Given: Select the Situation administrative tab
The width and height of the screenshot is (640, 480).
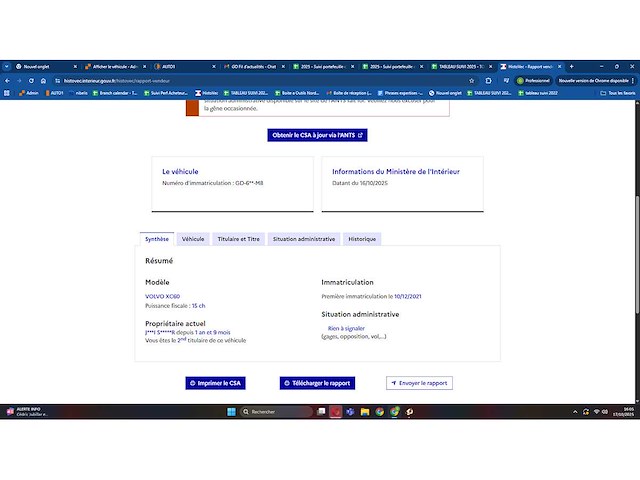Looking at the screenshot, I should pyautogui.click(x=304, y=239).
